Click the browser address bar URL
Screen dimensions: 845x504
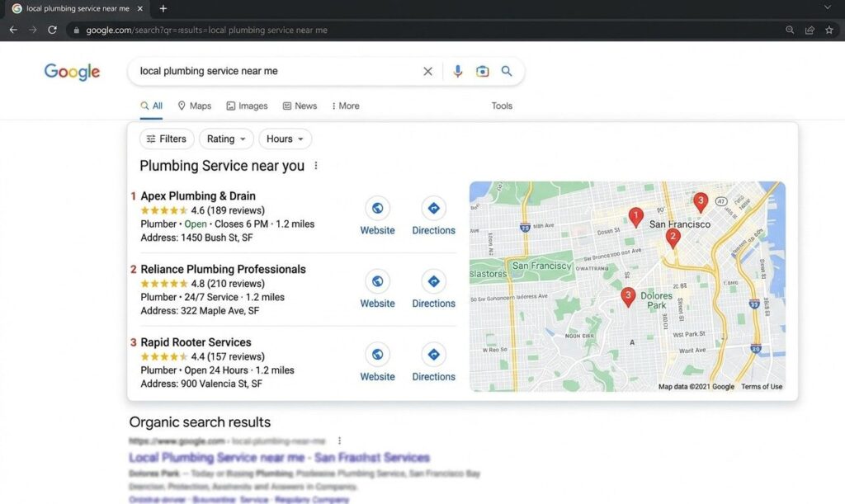[206, 31]
